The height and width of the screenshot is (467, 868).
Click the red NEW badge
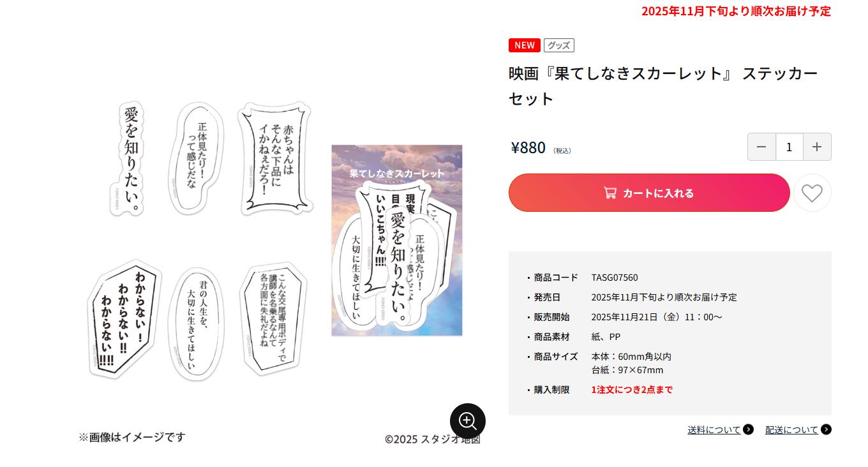[x=525, y=45]
